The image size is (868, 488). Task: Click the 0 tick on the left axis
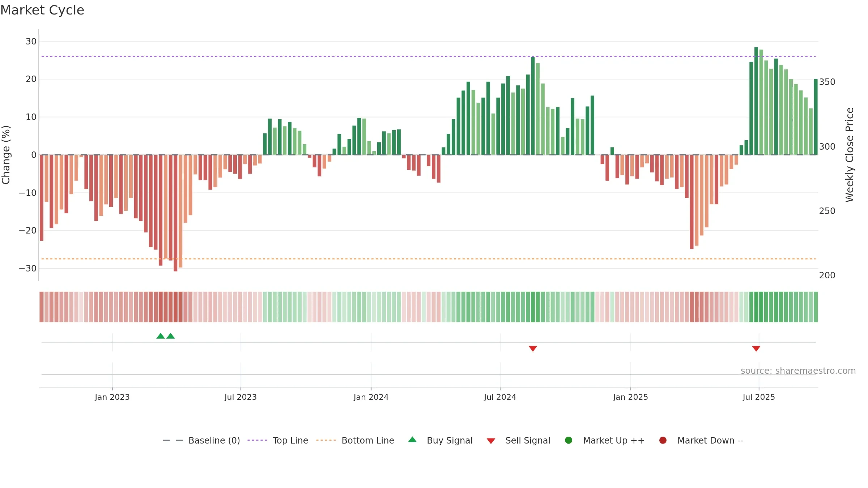click(x=34, y=155)
